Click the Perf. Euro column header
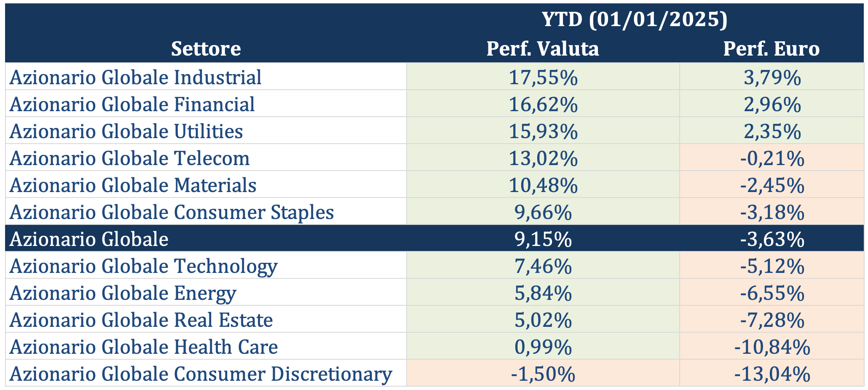This screenshot has height=390, width=868. pyautogui.click(x=771, y=49)
